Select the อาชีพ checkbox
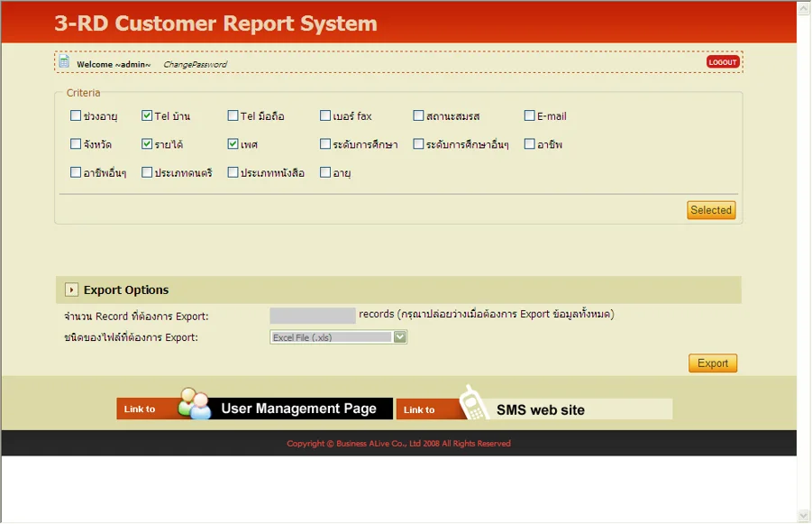The height and width of the screenshot is (524, 812). [x=530, y=143]
